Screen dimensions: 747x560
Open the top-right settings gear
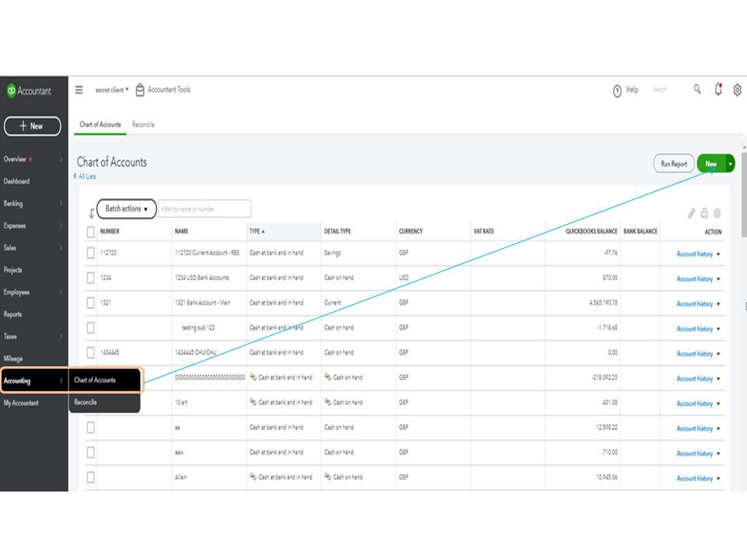coord(737,89)
